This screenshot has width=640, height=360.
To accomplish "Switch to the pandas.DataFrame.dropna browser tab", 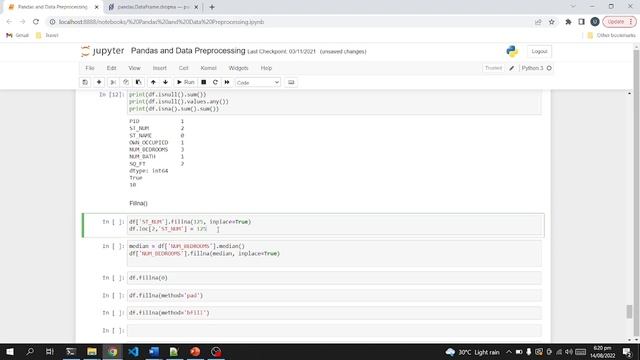I will pyautogui.click(x=153, y=7).
